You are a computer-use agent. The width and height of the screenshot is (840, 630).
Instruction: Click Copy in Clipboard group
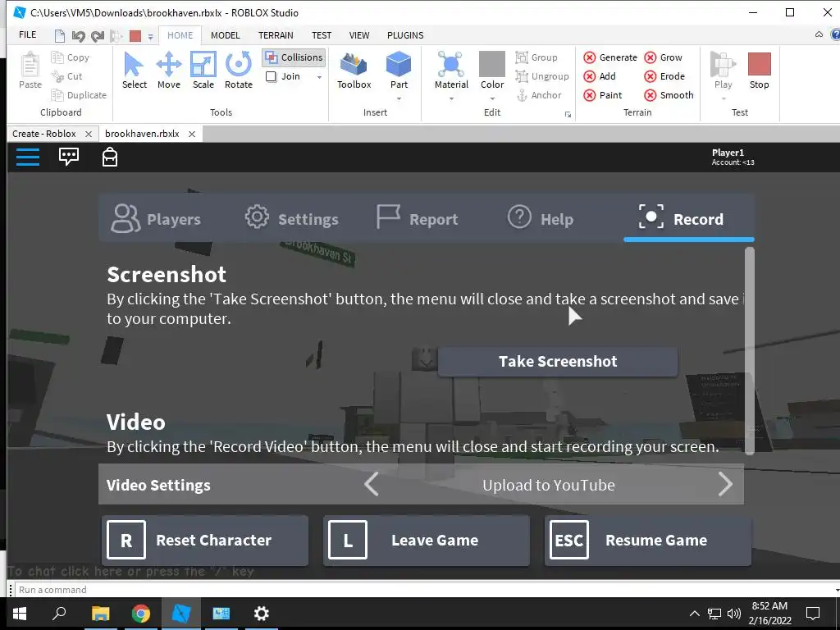71,57
